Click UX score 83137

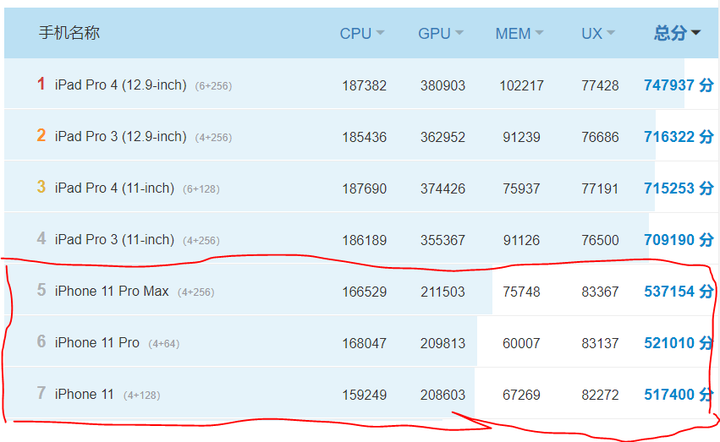click(600, 343)
